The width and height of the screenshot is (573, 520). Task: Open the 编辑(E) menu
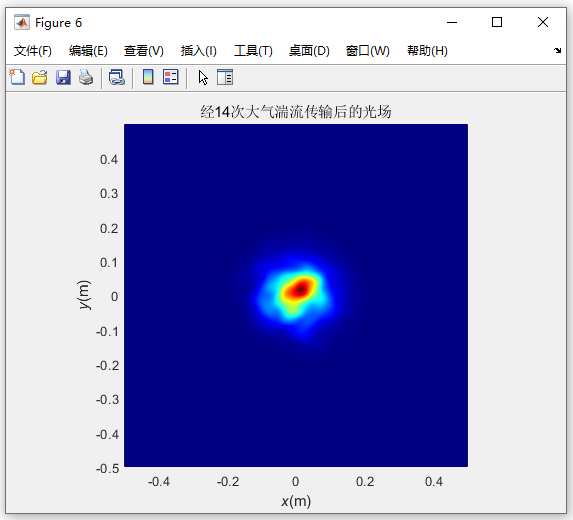click(88, 51)
